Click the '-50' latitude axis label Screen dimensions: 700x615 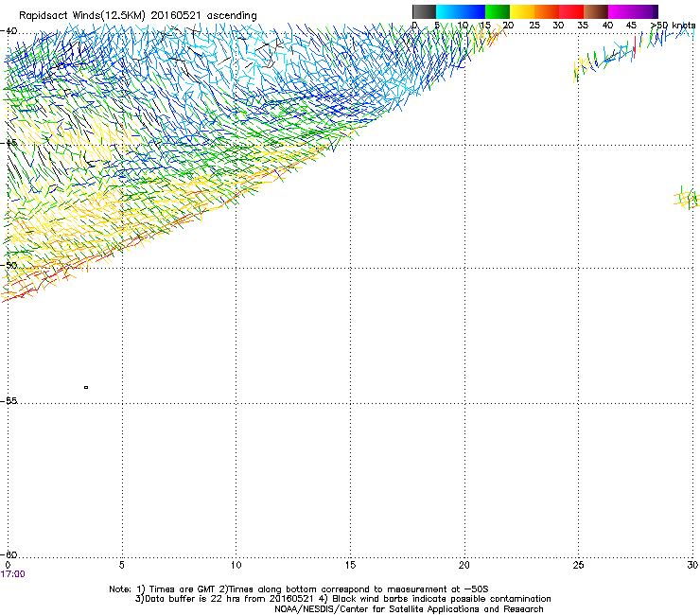(x=9, y=265)
